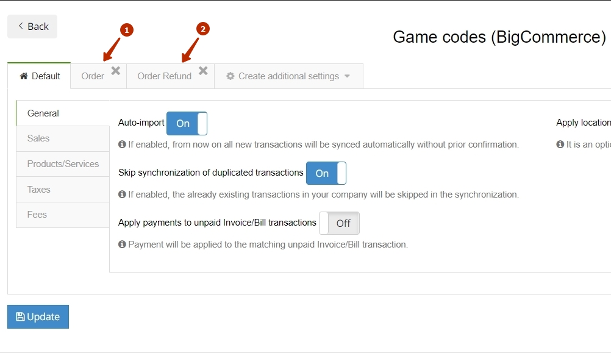Click the gear icon in Create additional settings
The image size is (611, 364).
[230, 76]
